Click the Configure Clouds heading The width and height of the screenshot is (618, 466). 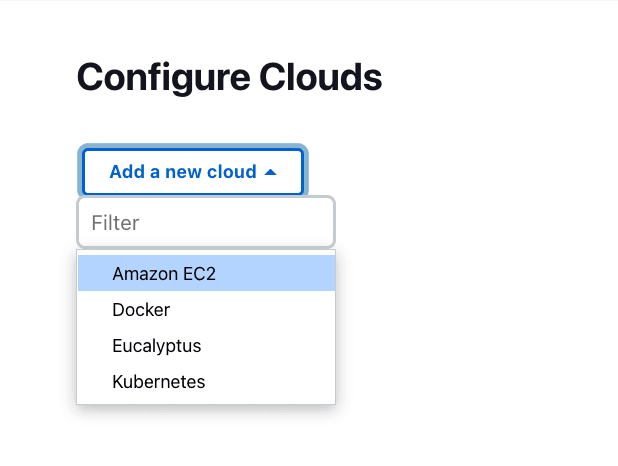click(x=229, y=77)
